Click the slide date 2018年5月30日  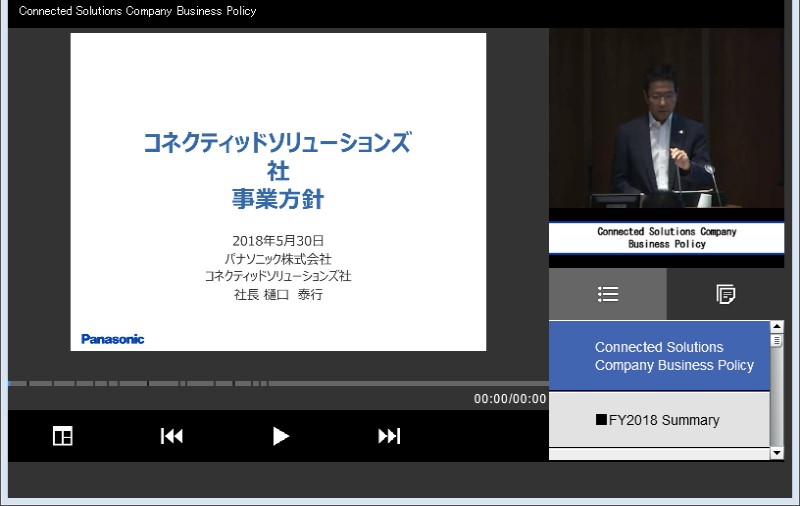pos(278,241)
